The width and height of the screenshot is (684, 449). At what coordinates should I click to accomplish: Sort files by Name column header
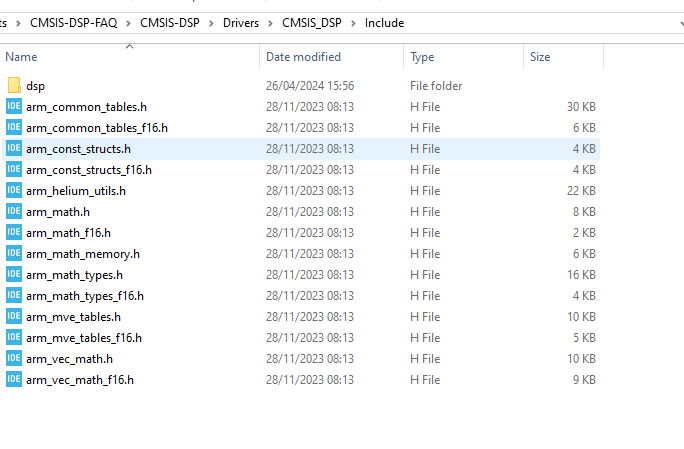pyautogui.click(x=130, y=57)
